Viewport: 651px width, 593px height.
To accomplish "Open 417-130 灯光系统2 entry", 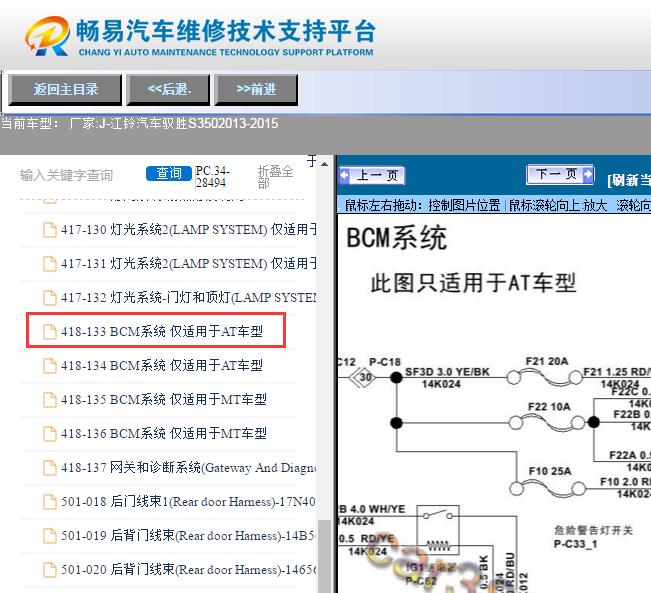I will pos(188,229).
